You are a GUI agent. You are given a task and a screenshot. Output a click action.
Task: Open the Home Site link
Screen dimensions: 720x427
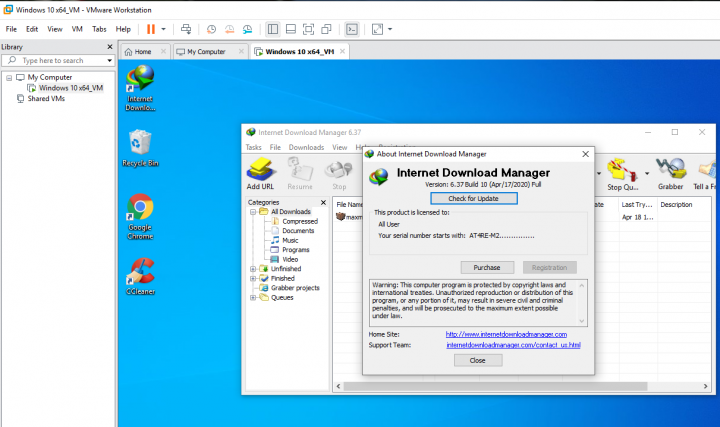pyautogui.click(x=506, y=334)
